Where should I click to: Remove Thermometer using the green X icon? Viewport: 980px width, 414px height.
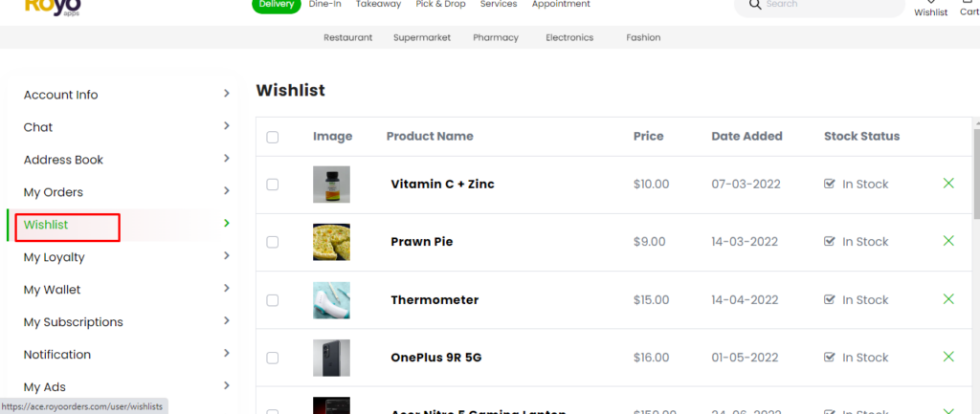coord(948,299)
